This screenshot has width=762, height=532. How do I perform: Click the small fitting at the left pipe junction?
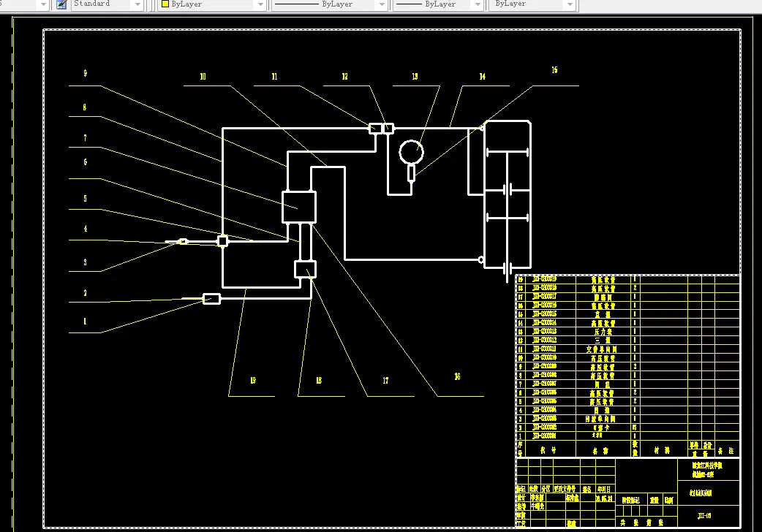tap(222, 240)
